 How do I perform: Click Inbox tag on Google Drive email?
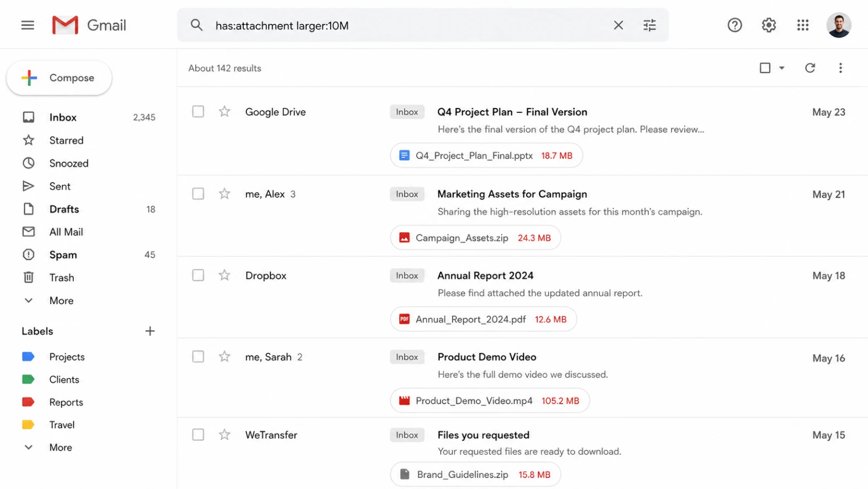point(407,112)
